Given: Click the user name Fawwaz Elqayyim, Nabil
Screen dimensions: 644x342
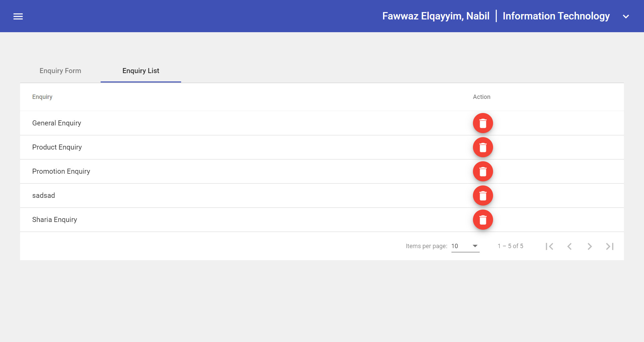Looking at the screenshot, I should pyautogui.click(x=436, y=16).
